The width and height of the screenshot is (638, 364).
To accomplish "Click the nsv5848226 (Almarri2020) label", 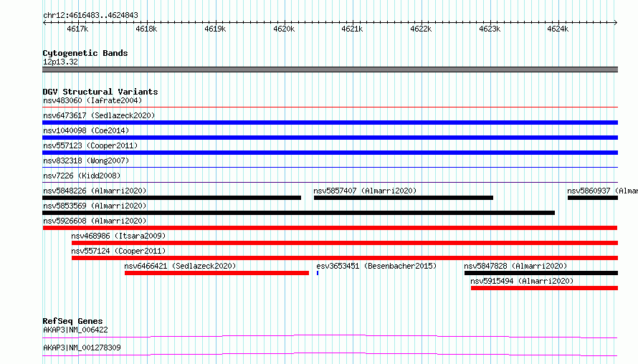I will coord(95,191).
